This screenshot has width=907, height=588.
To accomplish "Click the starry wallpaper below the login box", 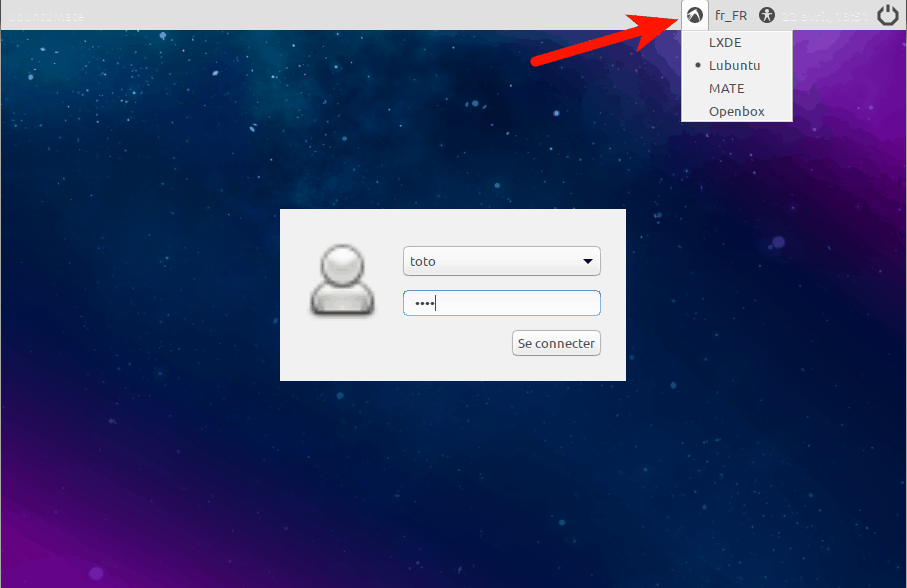I will (452, 470).
